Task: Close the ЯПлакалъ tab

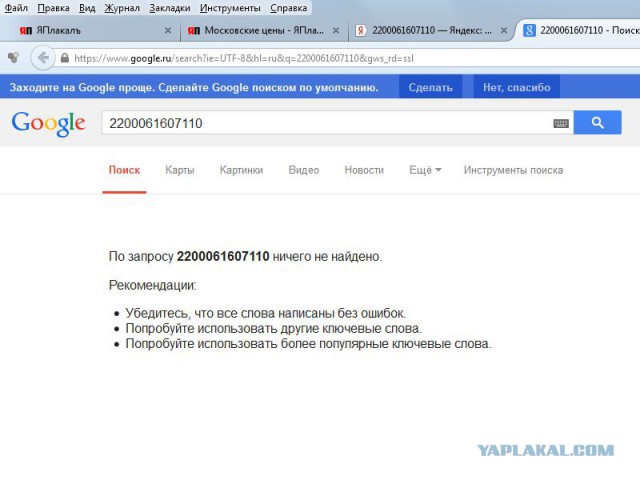Action: 167,31
